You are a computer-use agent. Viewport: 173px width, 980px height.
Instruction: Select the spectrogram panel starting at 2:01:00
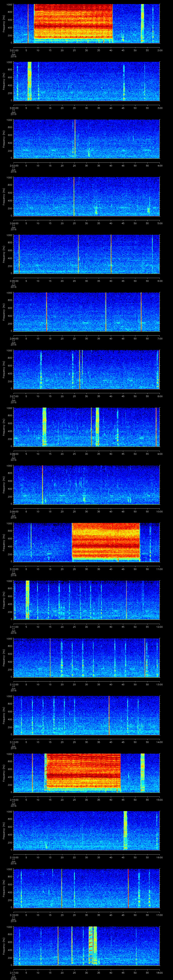click(x=86, y=24)
